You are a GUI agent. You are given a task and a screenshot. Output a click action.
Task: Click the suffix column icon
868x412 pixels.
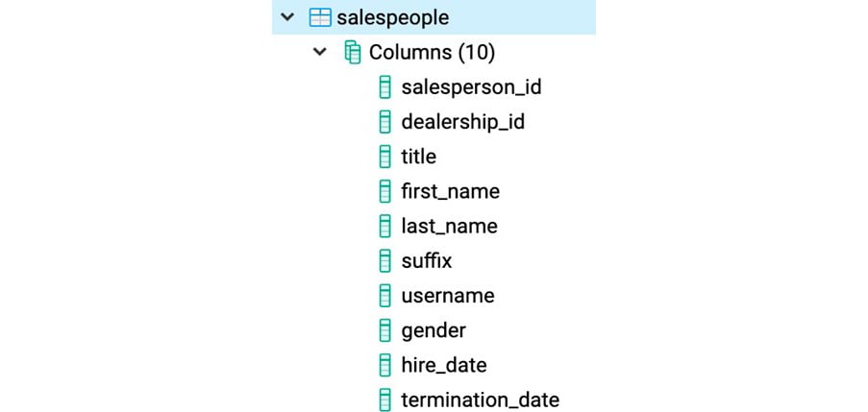pyautogui.click(x=384, y=260)
